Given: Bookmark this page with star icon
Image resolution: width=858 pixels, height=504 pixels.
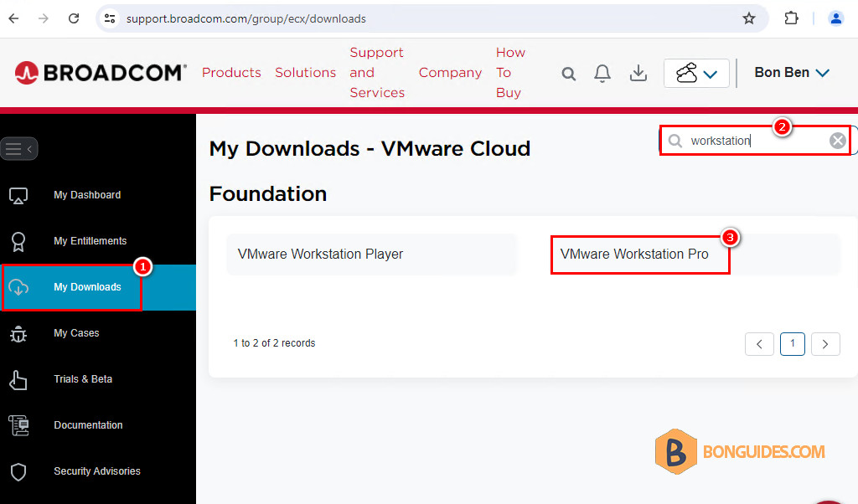Looking at the screenshot, I should tap(748, 18).
